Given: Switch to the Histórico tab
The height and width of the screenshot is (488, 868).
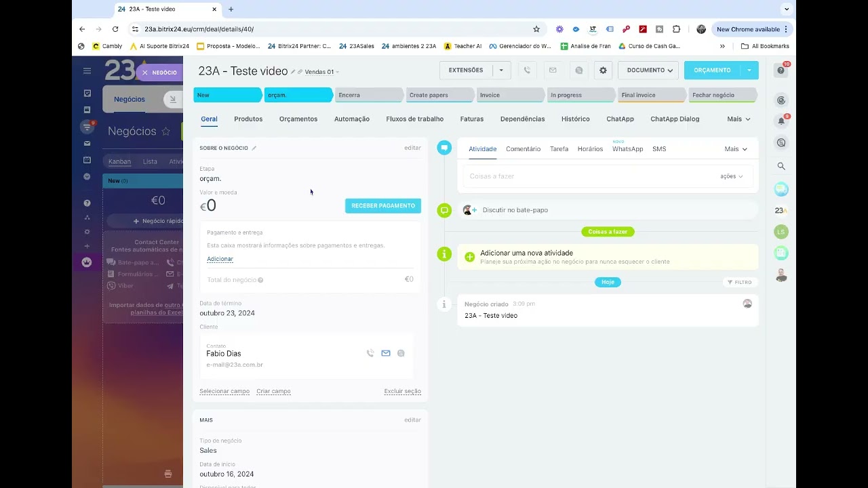Looking at the screenshot, I should [x=576, y=119].
